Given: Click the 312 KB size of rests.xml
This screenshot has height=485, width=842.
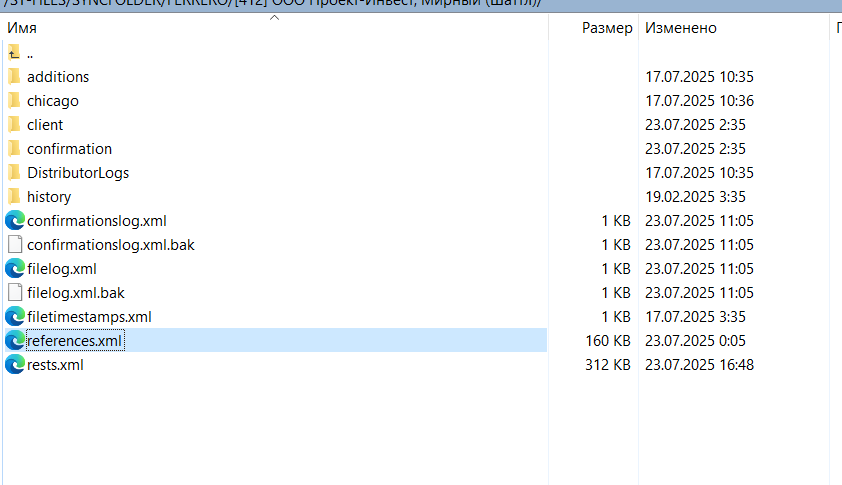Looking at the screenshot, I should click(x=608, y=365).
